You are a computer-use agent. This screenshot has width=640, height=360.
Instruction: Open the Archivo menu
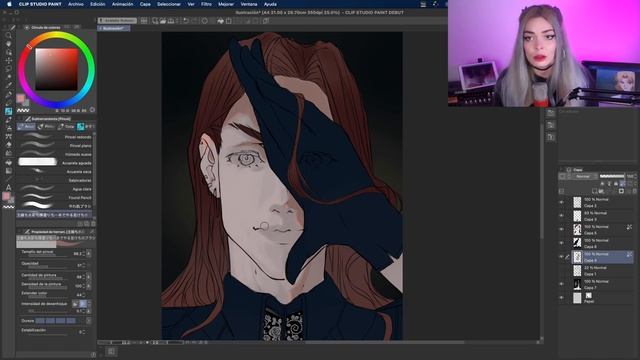pos(76,4)
